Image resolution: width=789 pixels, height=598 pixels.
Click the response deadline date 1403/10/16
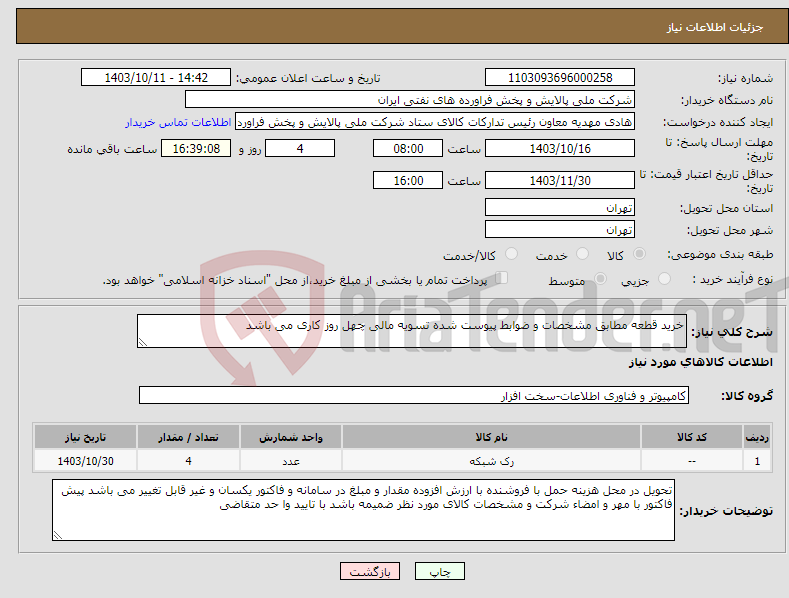(x=560, y=148)
